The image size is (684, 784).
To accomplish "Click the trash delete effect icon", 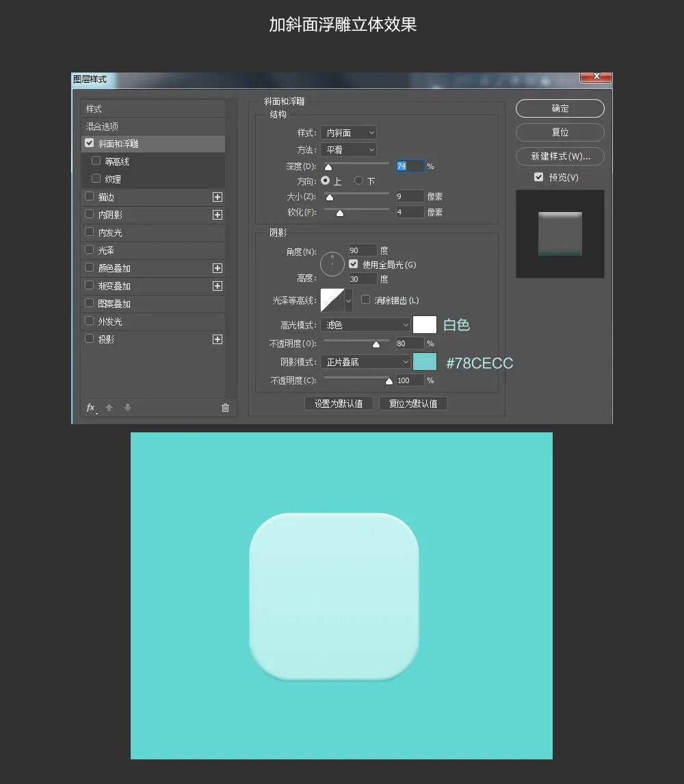I will [225, 408].
